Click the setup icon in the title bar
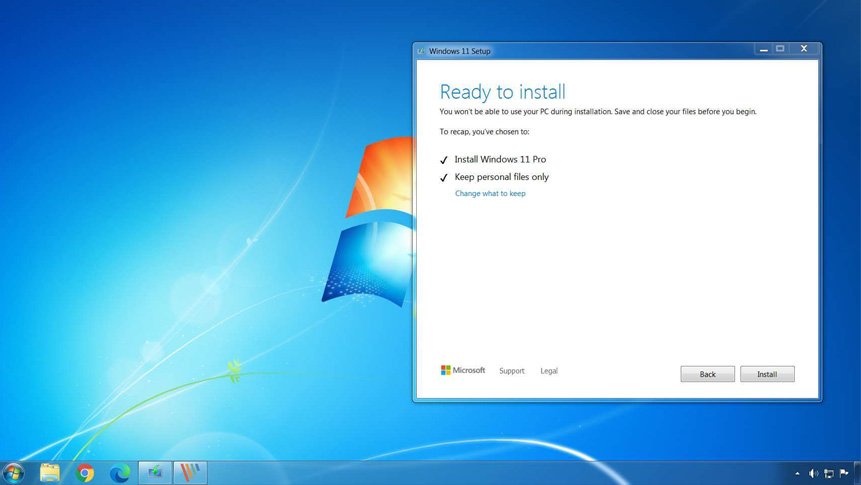The width and height of the screenshot is (861, 485). [x=421, y=51]
